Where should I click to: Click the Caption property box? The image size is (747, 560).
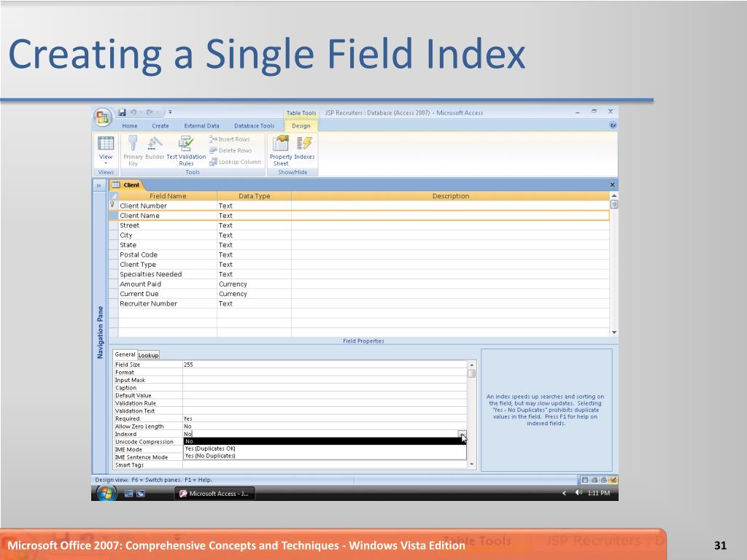(x=325, y=388)
